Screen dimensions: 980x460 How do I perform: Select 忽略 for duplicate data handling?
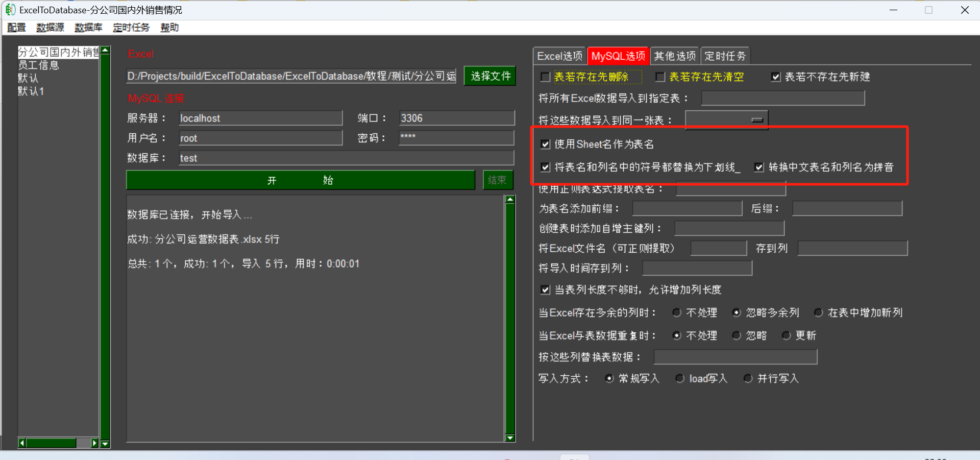click(737, 336)
